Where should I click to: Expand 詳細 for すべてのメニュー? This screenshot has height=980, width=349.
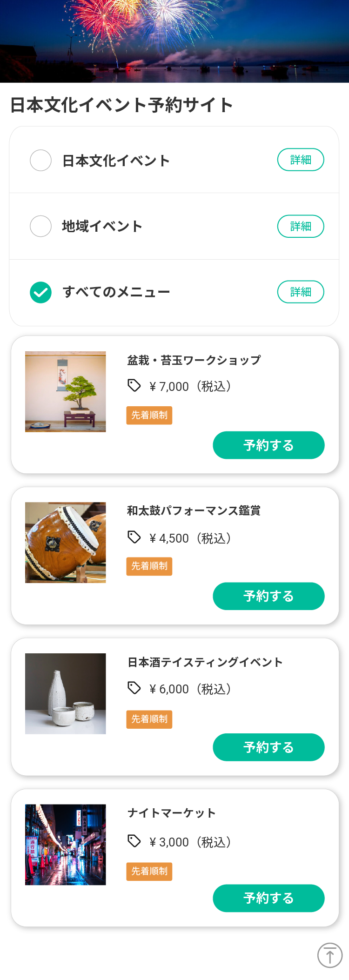[301, 292]
